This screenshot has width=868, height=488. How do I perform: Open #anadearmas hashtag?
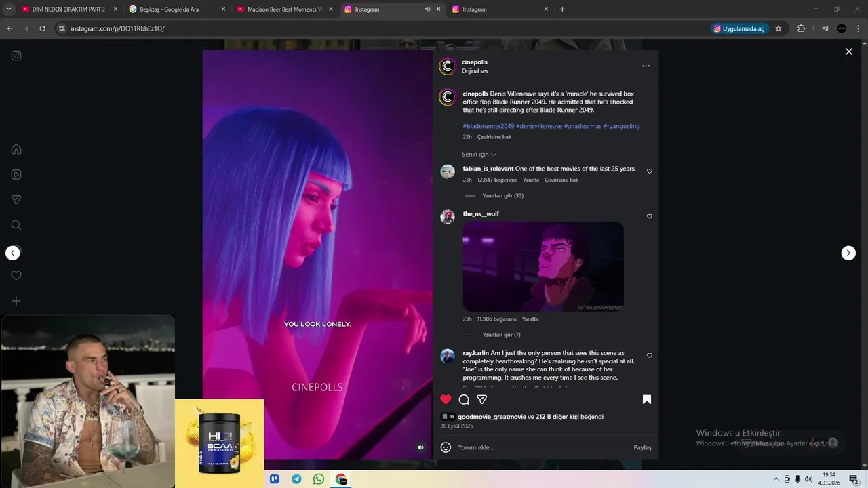583,126
